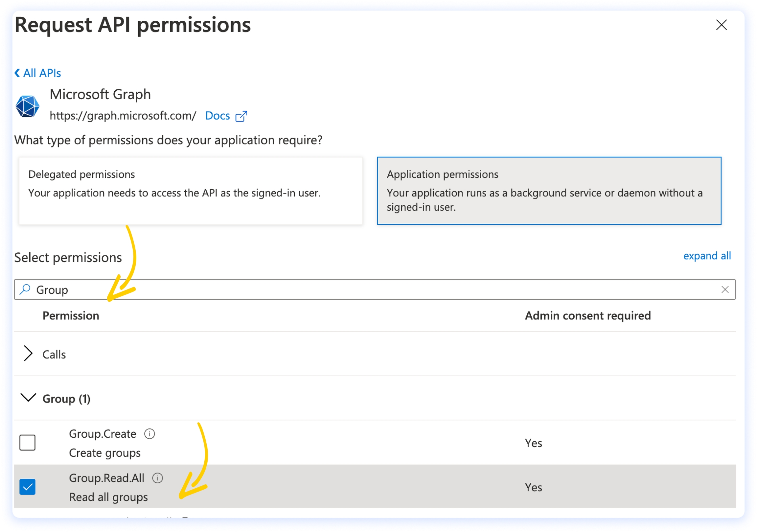
Task: Click the Permission column header
Action: [x=71, y=316]
